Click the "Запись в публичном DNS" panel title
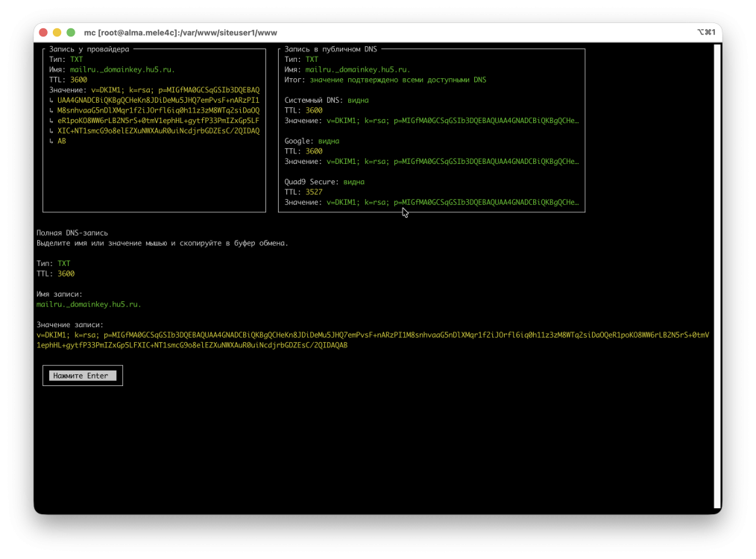Image resolution: width=756 pixels, height=559 pixels. [x=331, y=49]
